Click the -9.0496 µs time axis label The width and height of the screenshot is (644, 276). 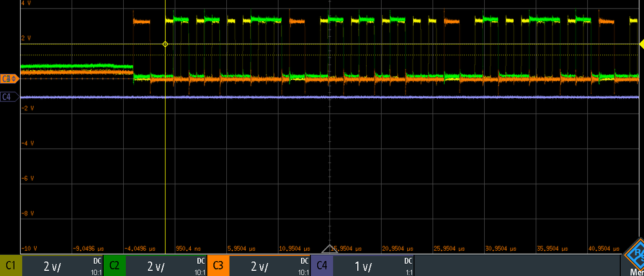(88, 249)
